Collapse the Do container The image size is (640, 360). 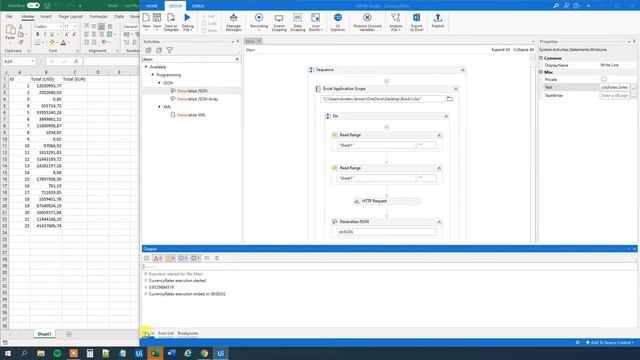click(x=446, y=117)
